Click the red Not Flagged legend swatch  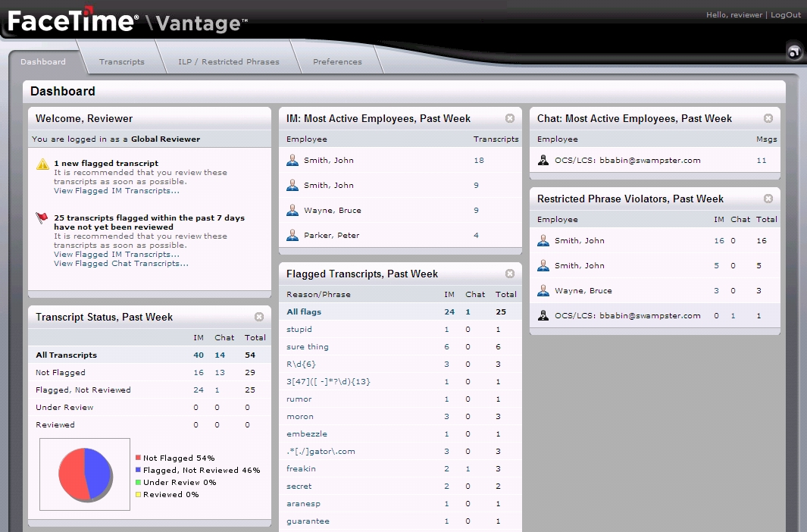pos(139,458)
